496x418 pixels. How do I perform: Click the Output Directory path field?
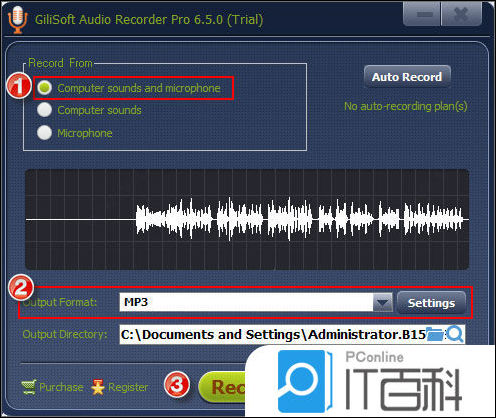[x=273, y=334]
